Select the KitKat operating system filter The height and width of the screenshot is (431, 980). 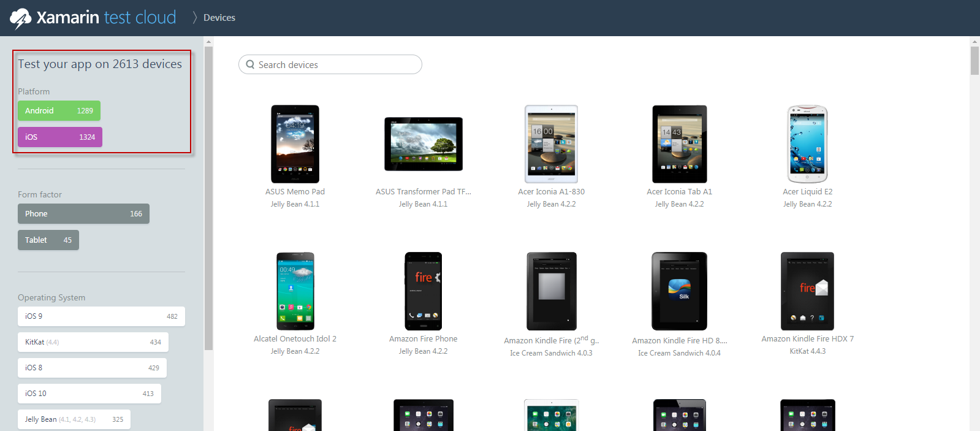(x=93, y=342)
